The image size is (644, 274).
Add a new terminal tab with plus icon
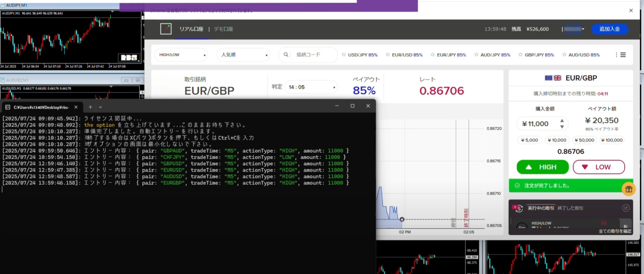pyautogui.click(x=90, y=107)
